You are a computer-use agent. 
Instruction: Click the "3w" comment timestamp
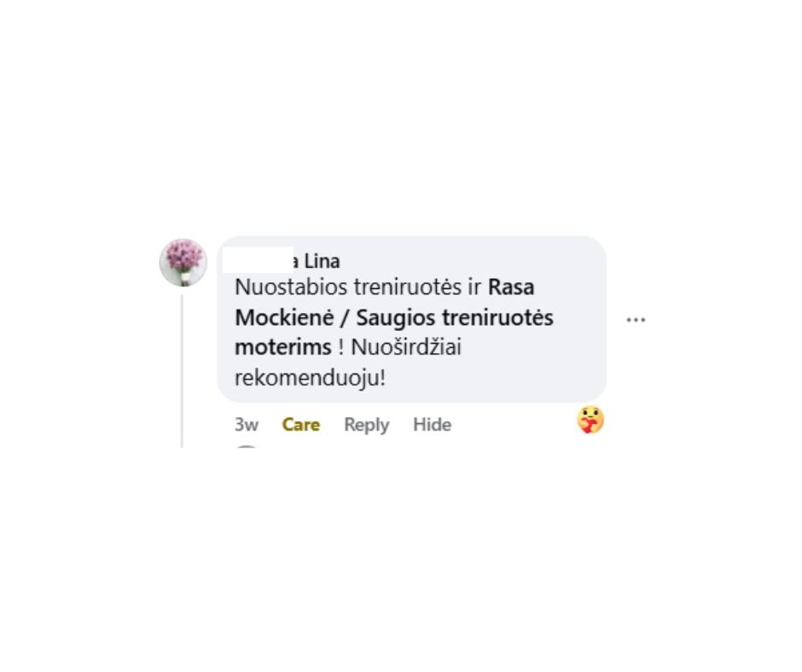246,425
